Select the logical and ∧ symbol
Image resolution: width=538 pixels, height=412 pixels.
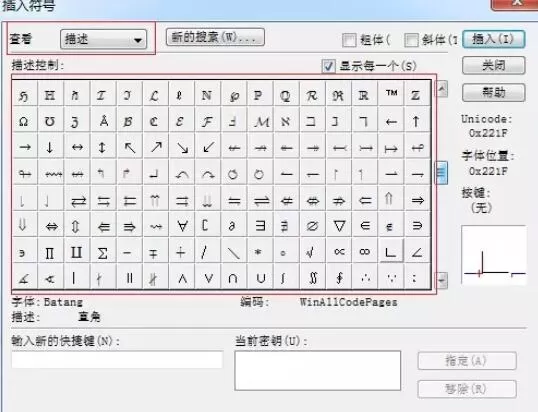[182, 277]
